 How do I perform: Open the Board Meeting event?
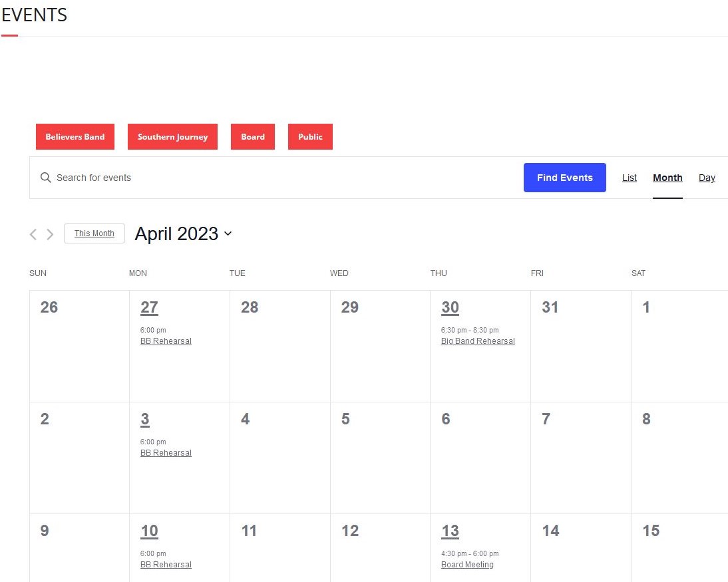[x=467, y=565]
